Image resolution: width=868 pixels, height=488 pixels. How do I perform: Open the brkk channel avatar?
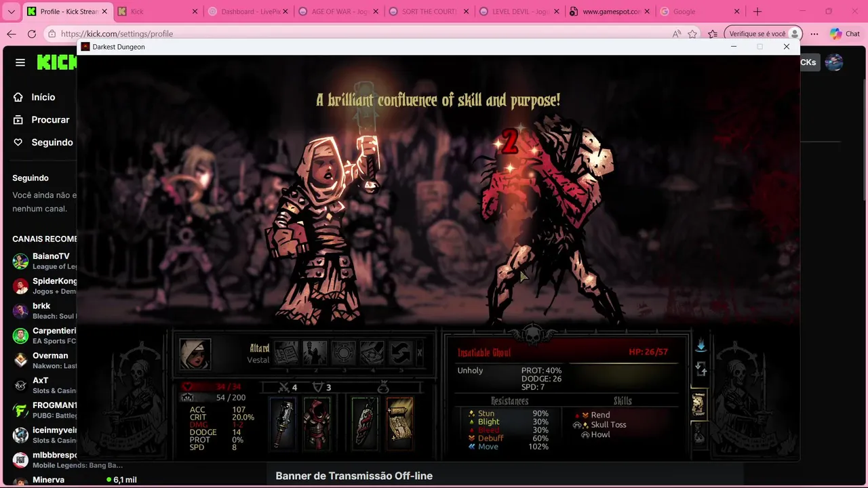(20, 310)
